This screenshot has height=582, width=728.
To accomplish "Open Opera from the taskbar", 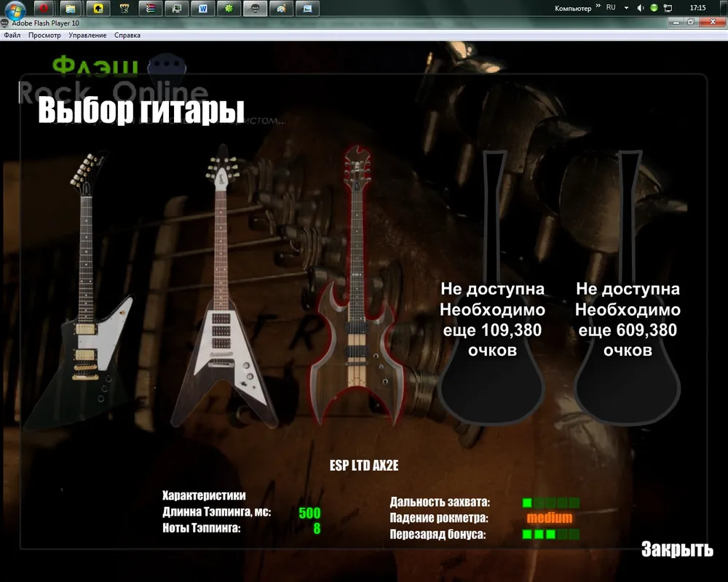I will coord(44,8).
